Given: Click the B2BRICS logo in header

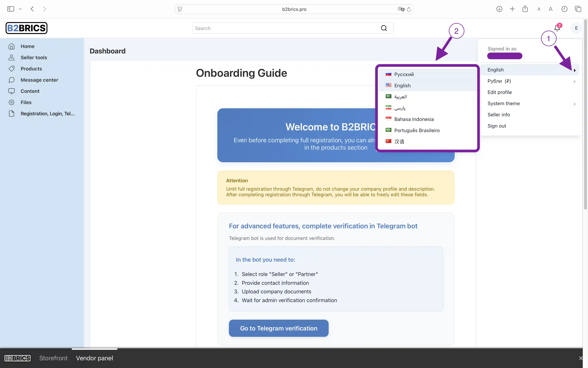Looking at the screenshot, I should click(26, 28).
